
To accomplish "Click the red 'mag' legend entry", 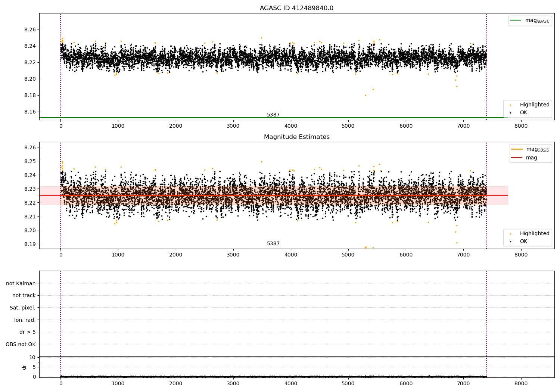I will (x=532, y=158).
